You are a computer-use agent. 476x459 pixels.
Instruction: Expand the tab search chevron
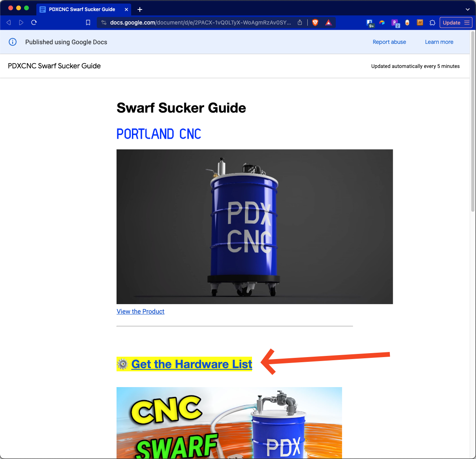coord(468,9)
